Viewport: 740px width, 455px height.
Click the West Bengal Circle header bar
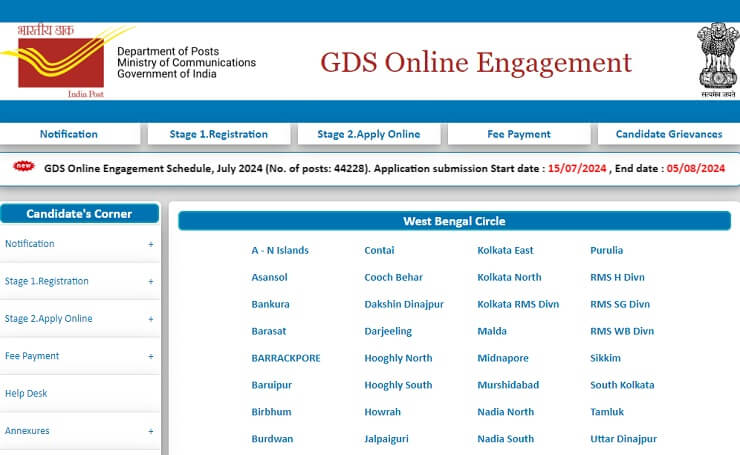click(x=454, y=221)
